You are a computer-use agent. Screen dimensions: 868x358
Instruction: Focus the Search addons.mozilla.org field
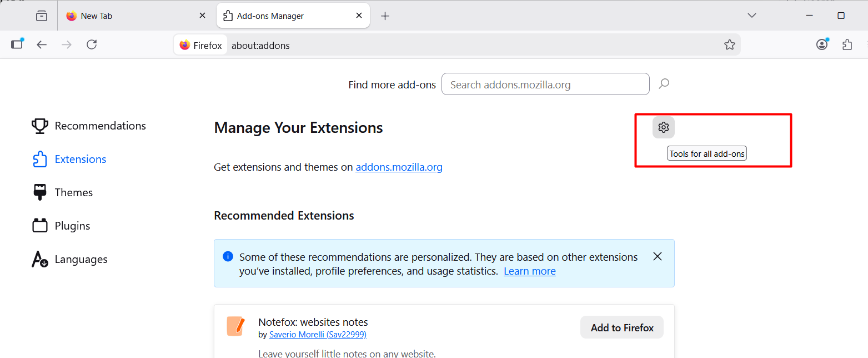[545, 84]
